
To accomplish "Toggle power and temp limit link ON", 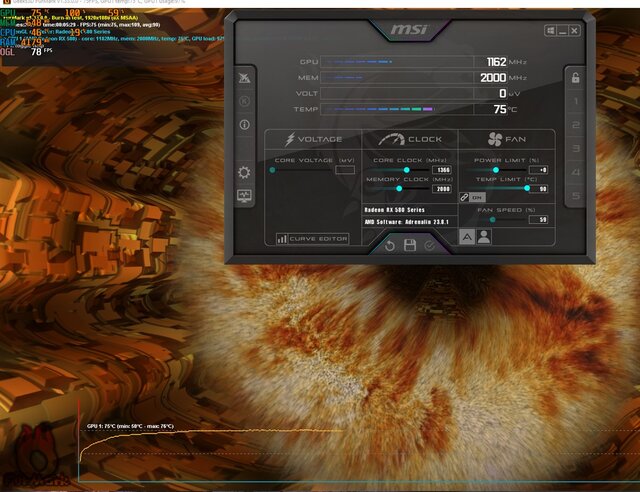I will point(471,198).
